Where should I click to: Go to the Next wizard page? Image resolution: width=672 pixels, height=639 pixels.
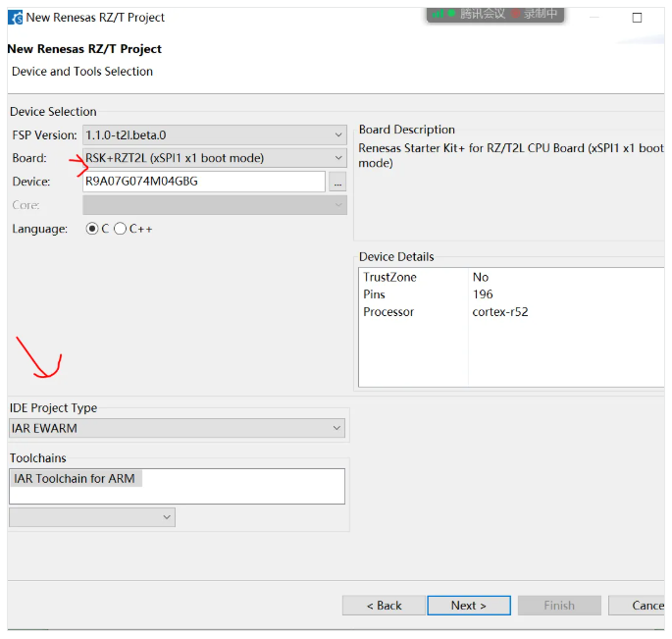coord(469,605)
